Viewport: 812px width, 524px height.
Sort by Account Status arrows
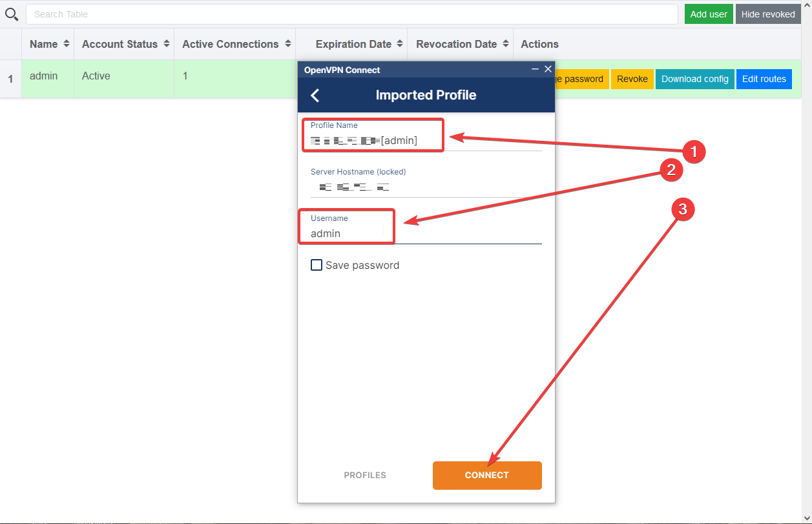click(x=166, y=44)
